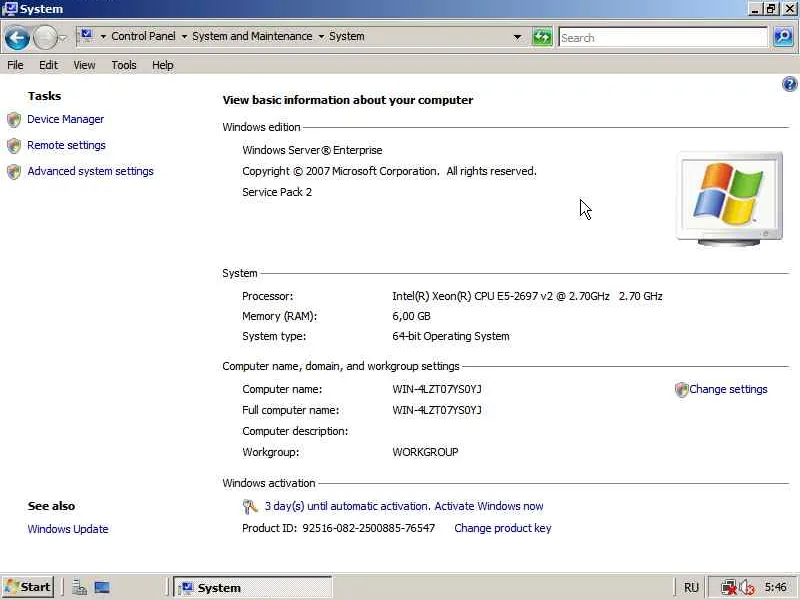The image size is (800, 600).
Task: Click the RU language indicator
Action: tap(691, 587)
